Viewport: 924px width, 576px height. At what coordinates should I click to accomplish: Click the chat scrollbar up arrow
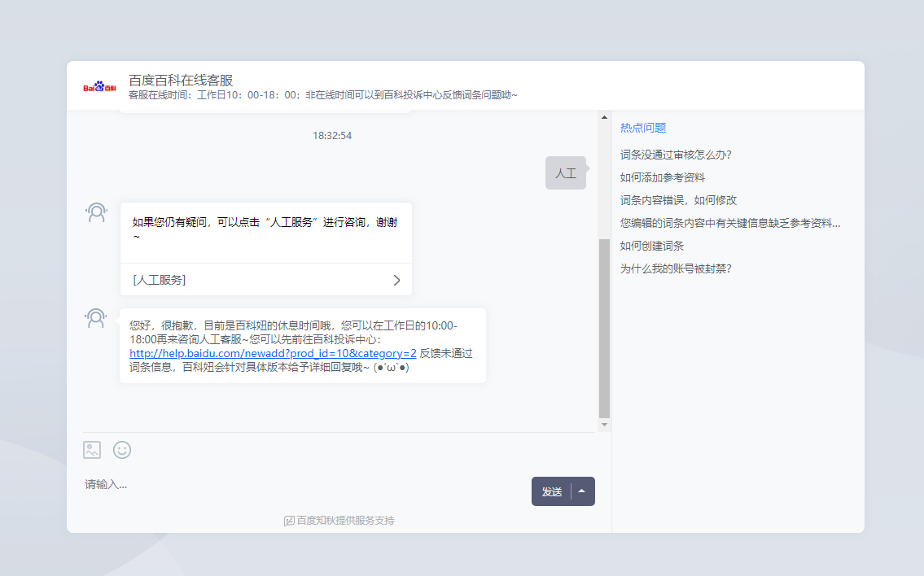pos(604,117)
